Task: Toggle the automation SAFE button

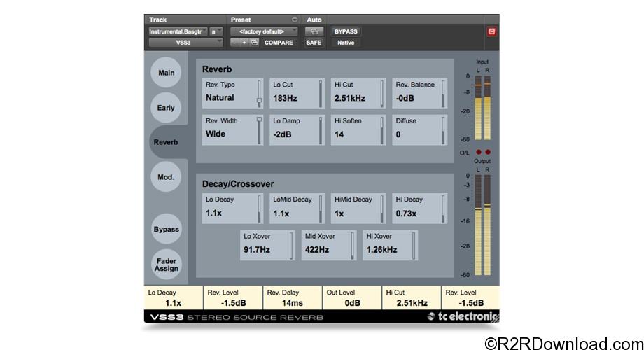Action: (314, 43)
